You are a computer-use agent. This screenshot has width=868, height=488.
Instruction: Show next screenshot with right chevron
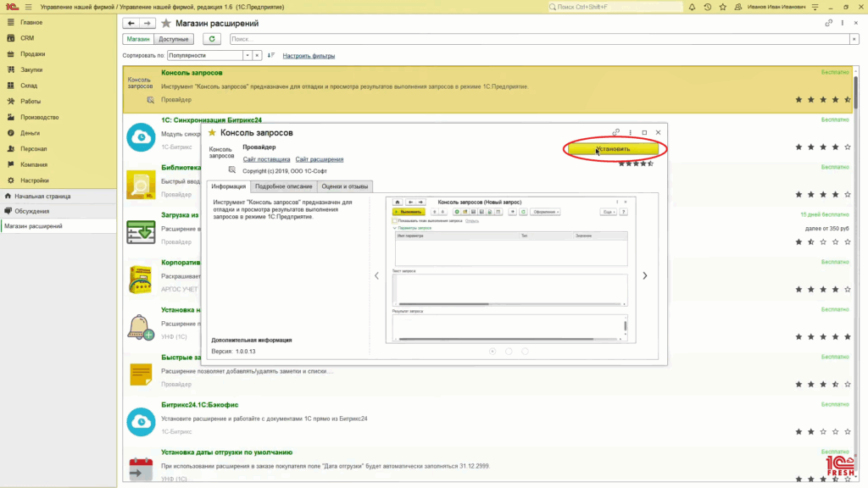(645, 275)
